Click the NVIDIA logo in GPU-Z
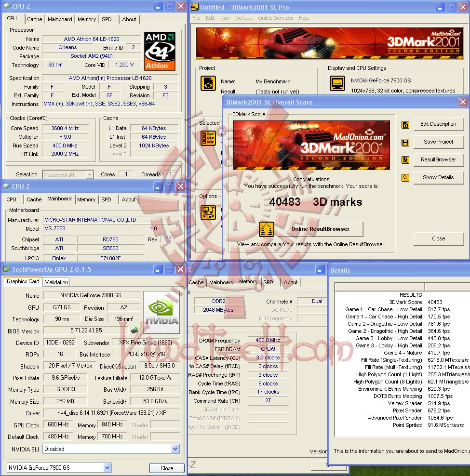 click(161, 312)
